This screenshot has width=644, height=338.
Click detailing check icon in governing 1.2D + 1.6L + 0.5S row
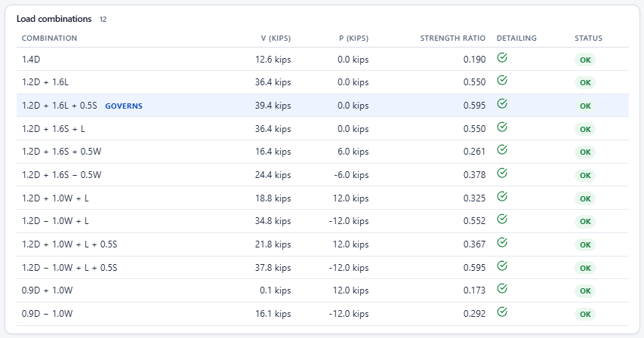point(502,104)
